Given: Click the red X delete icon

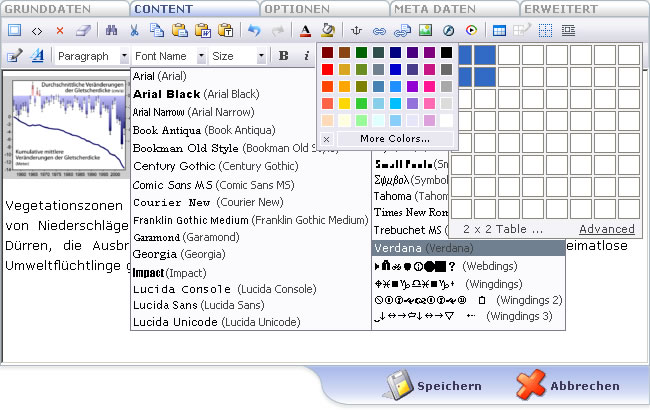Looking at the screenshot, I should click(60, 31).
